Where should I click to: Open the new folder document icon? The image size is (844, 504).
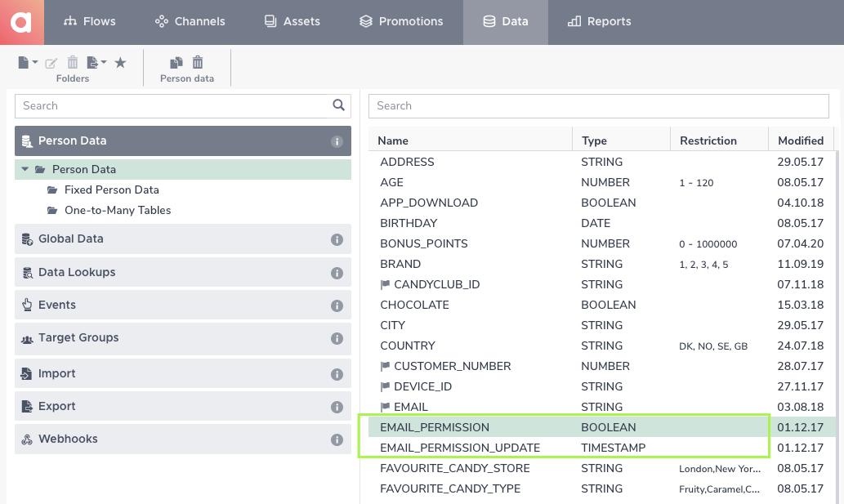(x=23, y=63)
